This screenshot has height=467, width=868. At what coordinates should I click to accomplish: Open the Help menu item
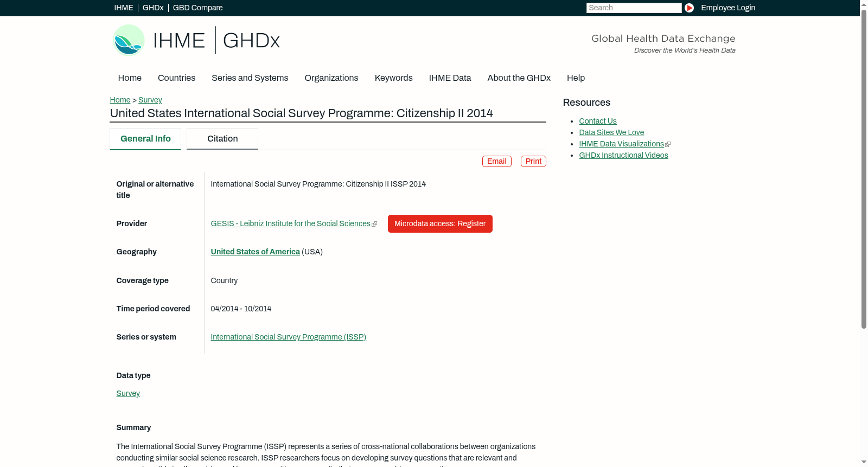(576, 78)
